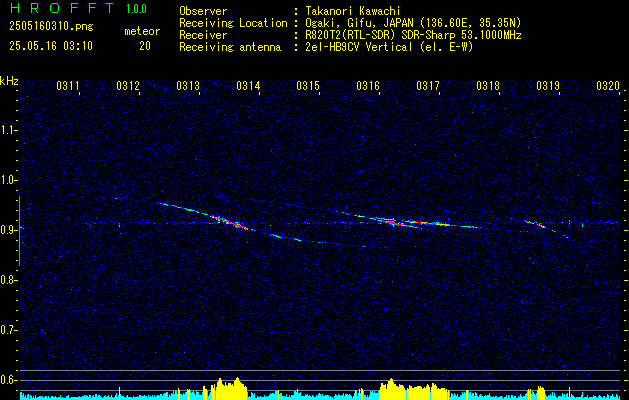Click the meteor count value 20
The image size is (629, 400).
click(145, 46)
